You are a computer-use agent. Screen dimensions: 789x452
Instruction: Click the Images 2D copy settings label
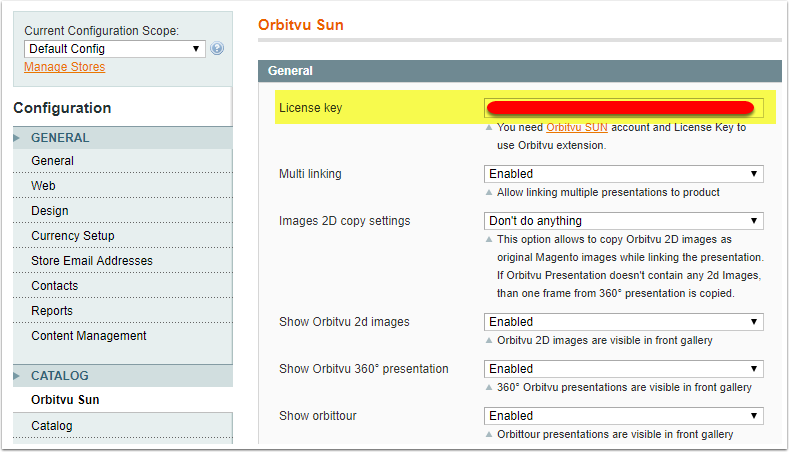pos(345,221)
